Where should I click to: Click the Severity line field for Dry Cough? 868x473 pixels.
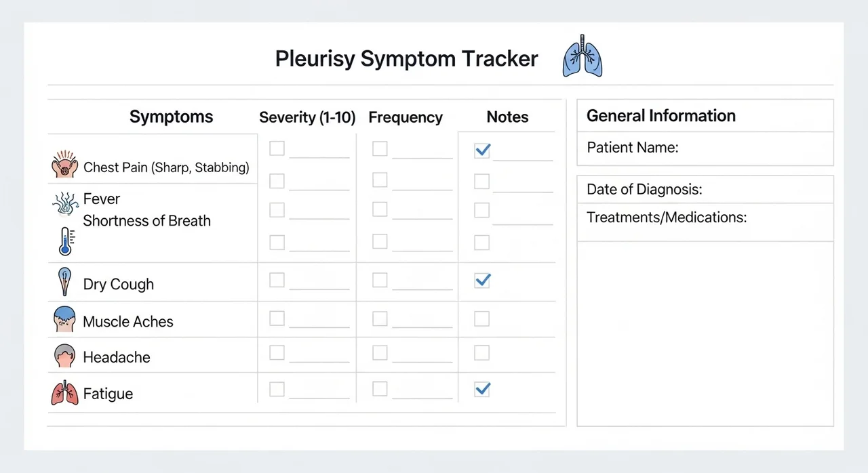(x=319, y=287)
